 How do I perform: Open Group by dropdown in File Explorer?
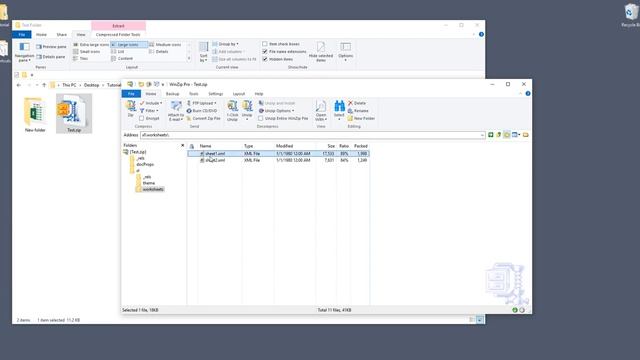225,44
